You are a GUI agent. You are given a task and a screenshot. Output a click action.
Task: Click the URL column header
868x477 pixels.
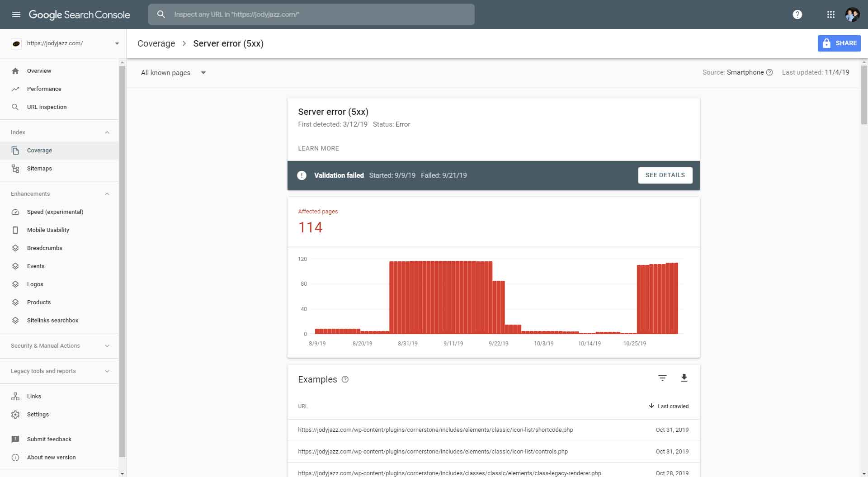[303, 406]
